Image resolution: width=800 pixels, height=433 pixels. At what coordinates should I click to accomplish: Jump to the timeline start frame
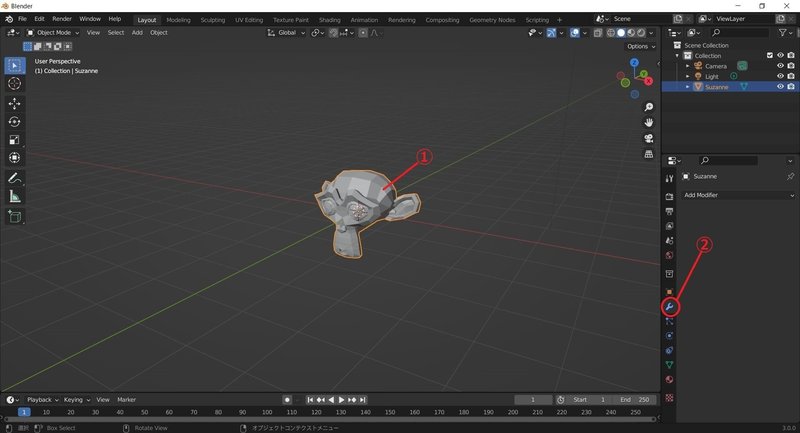tap(310, 400)
